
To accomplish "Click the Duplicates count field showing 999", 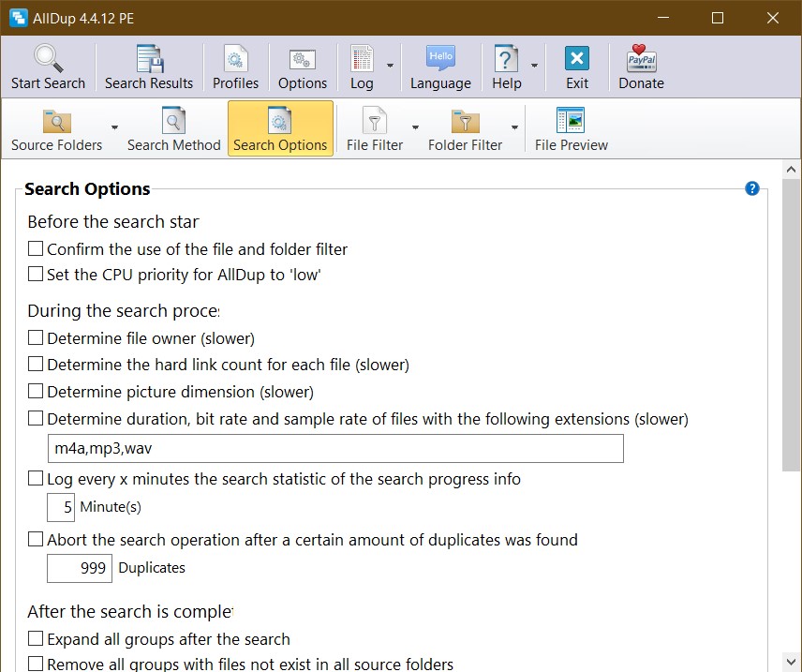I will pyautogui.click(x=80, y=568).
